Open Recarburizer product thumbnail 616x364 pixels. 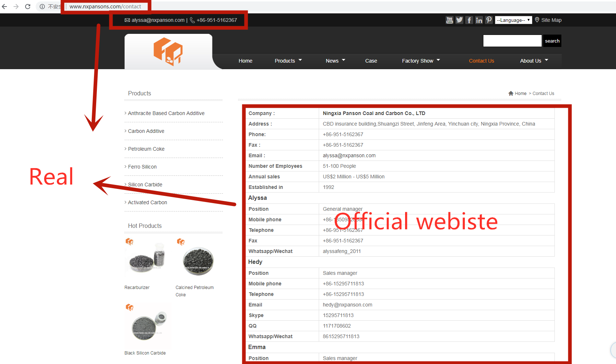click(x=146, y=258)
